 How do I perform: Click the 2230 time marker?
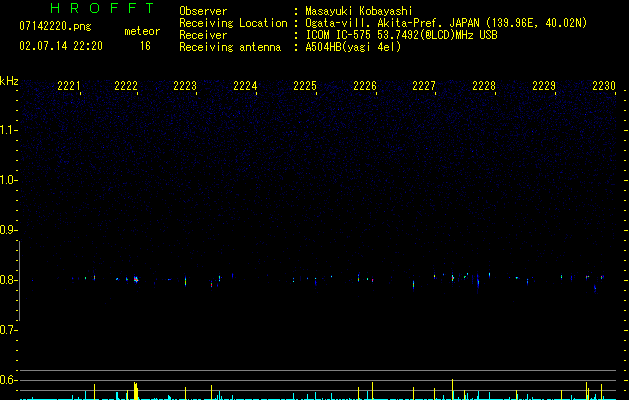(x=604, y=86)
